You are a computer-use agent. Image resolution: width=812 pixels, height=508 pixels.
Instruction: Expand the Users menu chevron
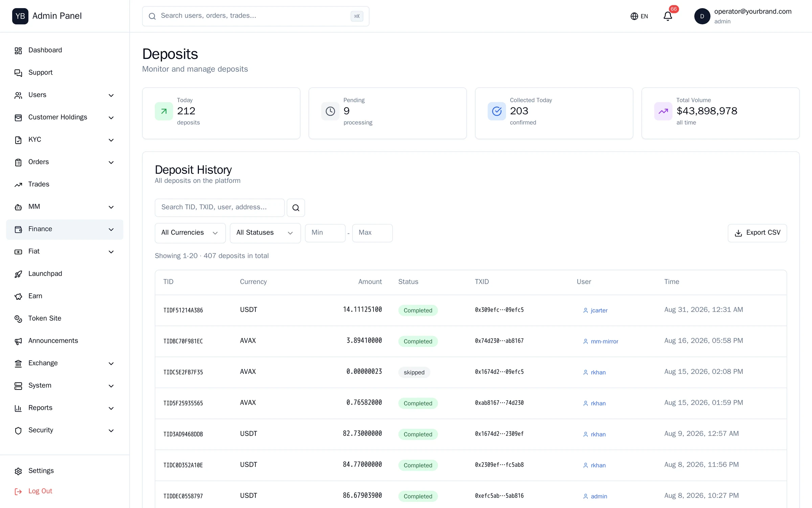click(x=111, y=96)
